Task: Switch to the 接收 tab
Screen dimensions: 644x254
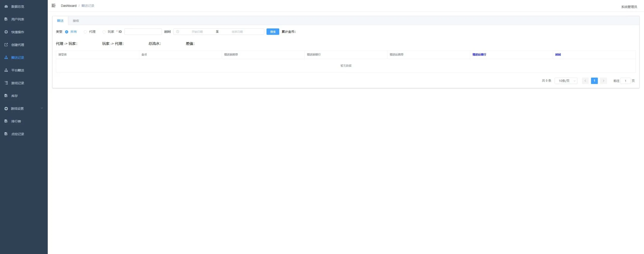Action: pyautogui.click(x=76, y=21)
